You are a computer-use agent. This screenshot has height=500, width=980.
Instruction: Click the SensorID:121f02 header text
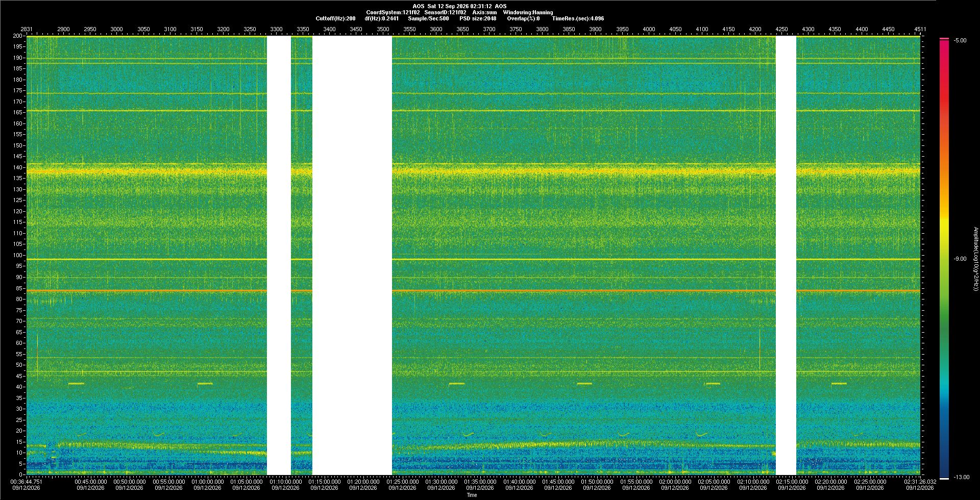[x=445, y=12]
